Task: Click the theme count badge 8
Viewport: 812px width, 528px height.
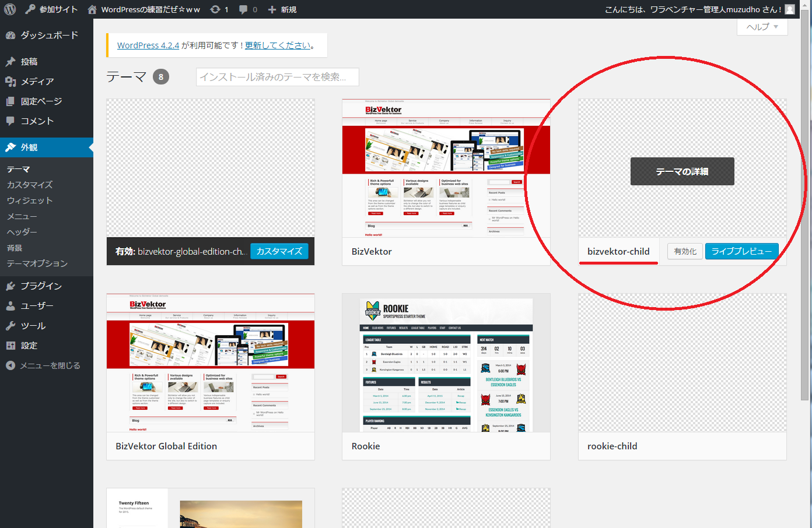Action: [161, 77]
